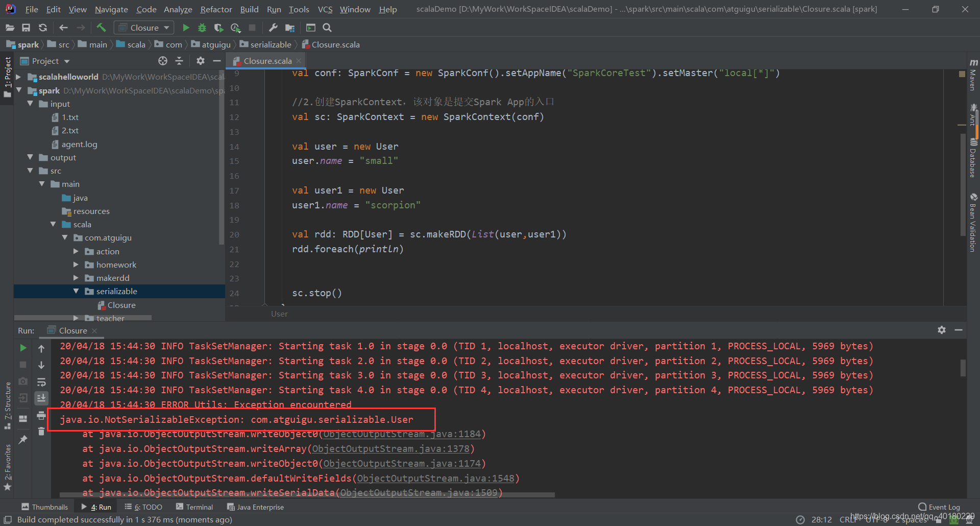980x526 pixels.
Task: Open the Event Log
Action: tap(939, 507)
